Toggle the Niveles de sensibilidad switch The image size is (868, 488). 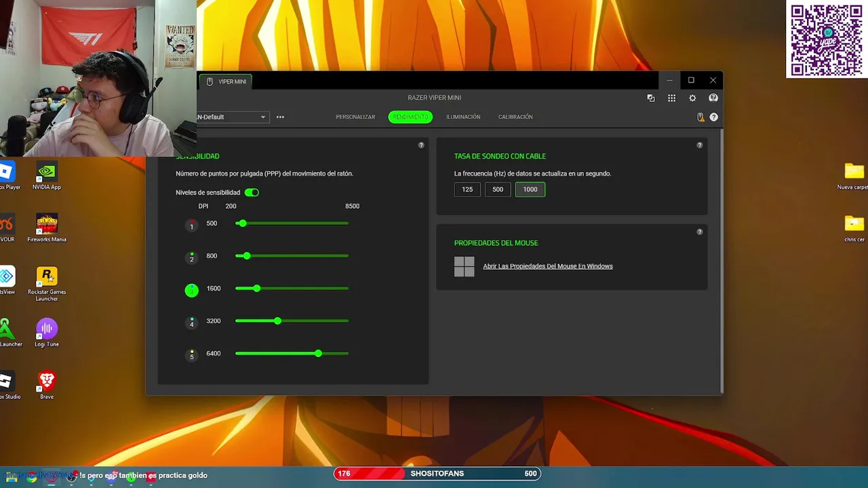pos(252,192)
